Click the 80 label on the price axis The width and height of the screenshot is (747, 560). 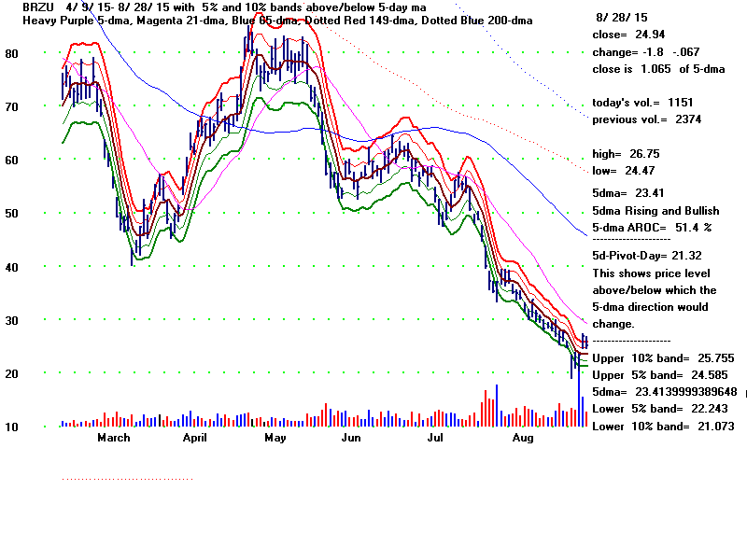point(13,53)
